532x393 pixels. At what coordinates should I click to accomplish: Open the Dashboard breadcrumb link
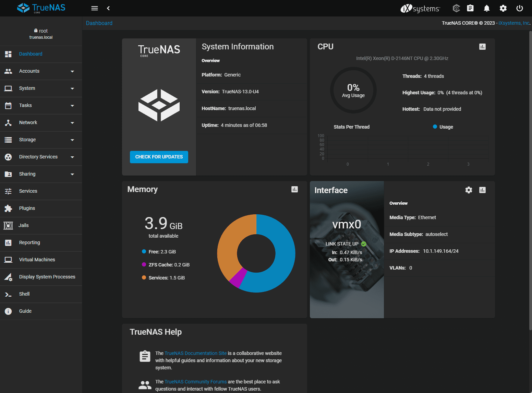click(99, 23)
